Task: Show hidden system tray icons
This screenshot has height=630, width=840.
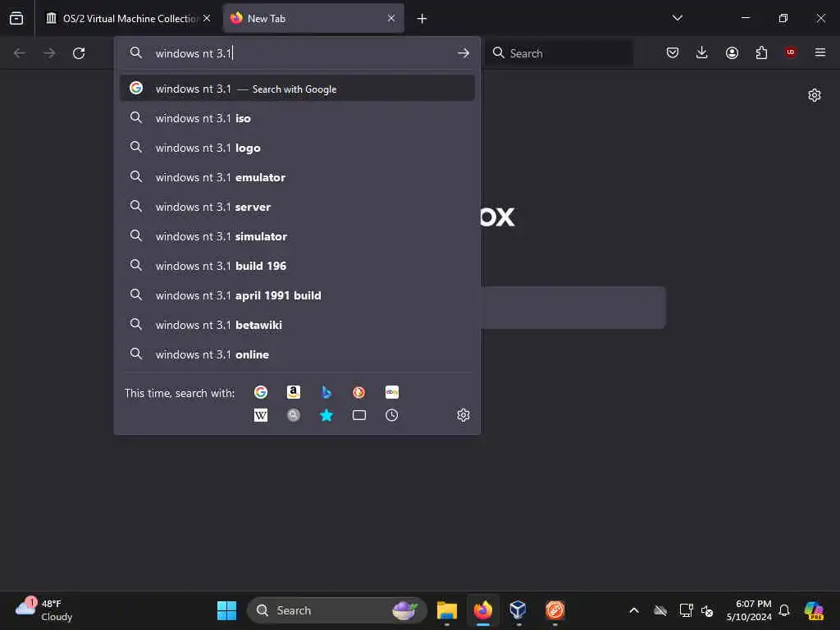Action: pos(634,610)
